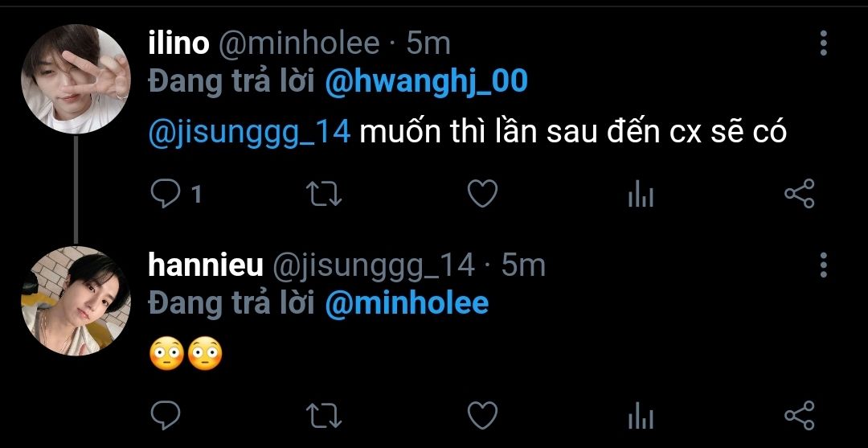This screenshot has height=448, width=868.
Task: Open ilino's display name
Action: click(178, 43)
